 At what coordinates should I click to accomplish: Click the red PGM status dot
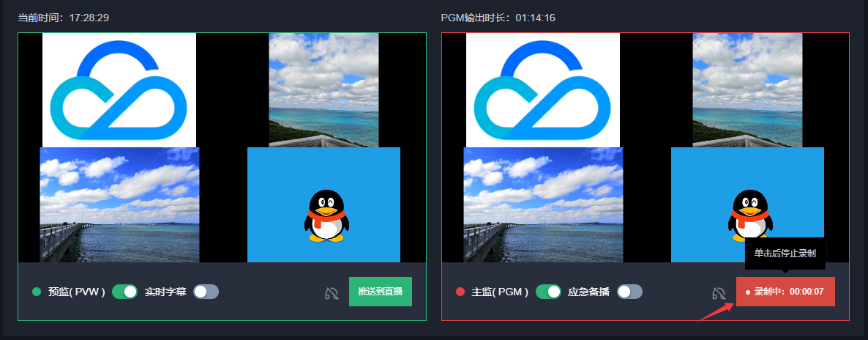pos(460,292)
